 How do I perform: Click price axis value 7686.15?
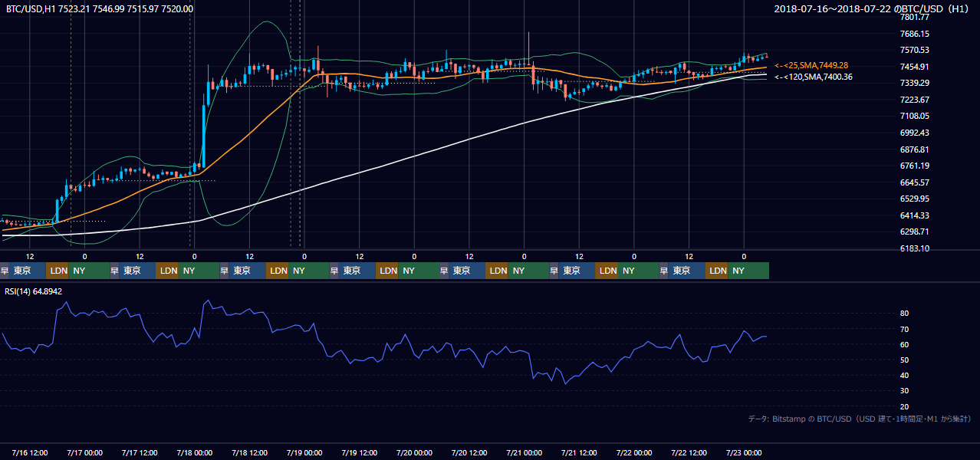(915, 34)
